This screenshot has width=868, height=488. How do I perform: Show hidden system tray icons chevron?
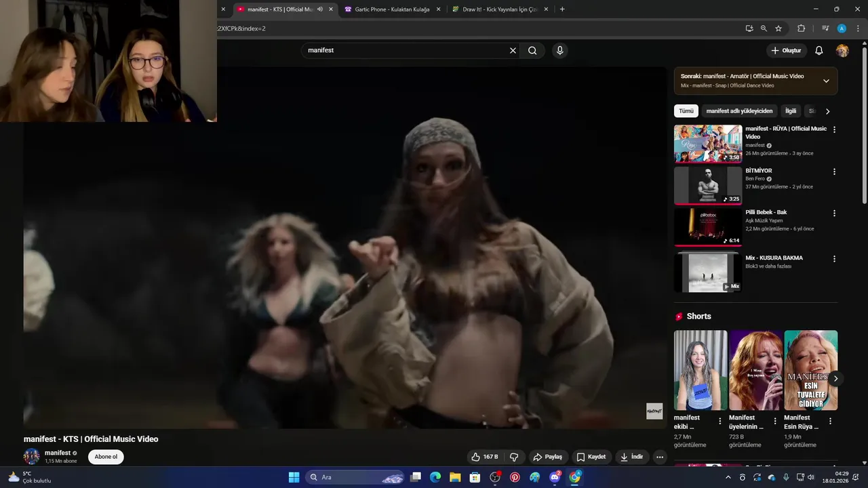point(728,477)
